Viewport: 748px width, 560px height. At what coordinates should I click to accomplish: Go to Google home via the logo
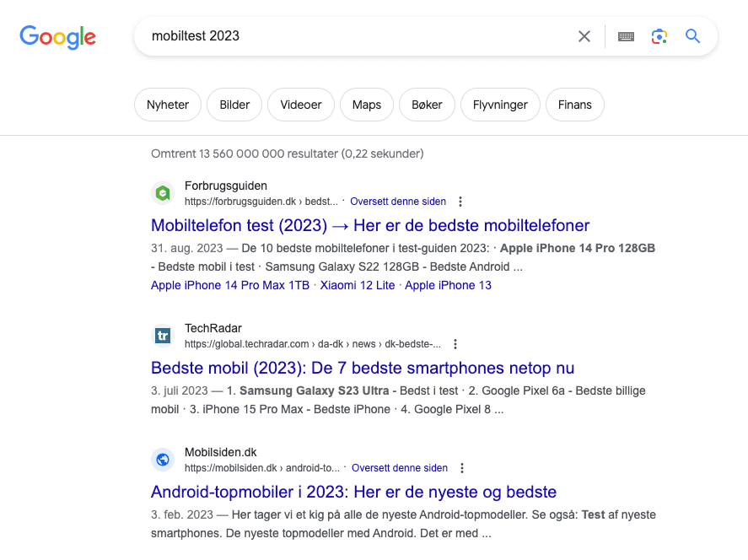click(x=57, y=37)
